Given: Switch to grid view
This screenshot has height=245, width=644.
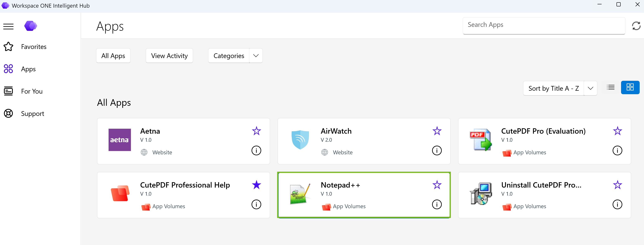Looking at the screenshot, I should 630,87.
